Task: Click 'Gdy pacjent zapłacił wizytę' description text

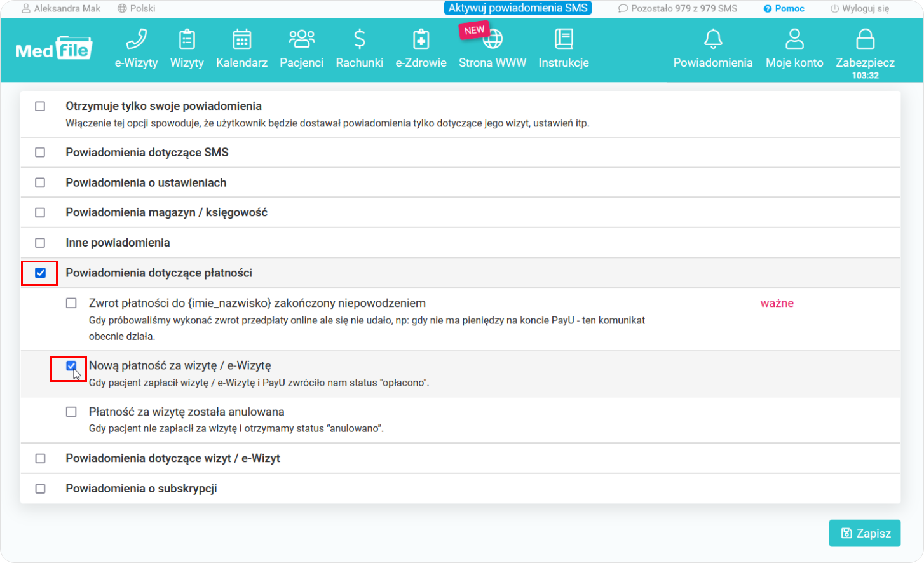Action: pos(259,383)
